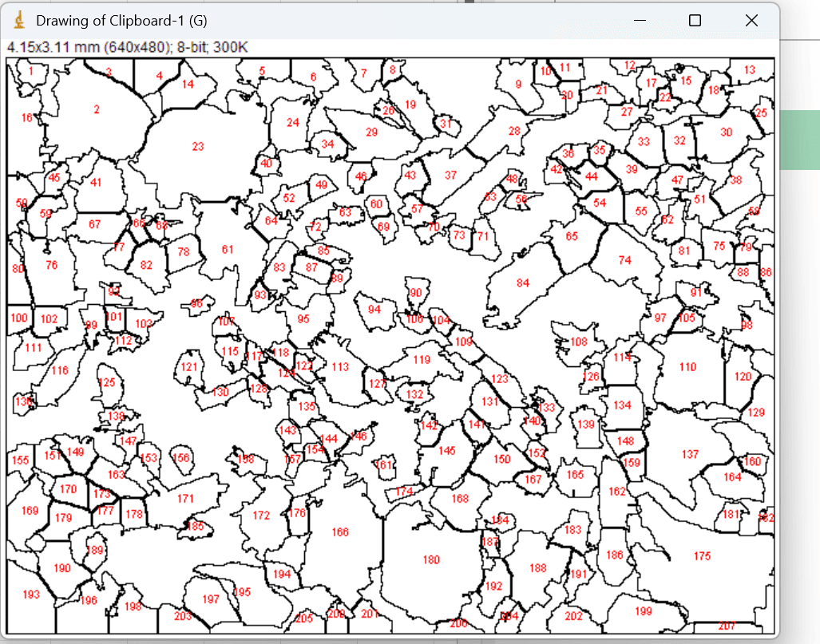Viewport: 820px width, 644px height.
Task: Select the region labeled 171
Action: pos(185,499)
